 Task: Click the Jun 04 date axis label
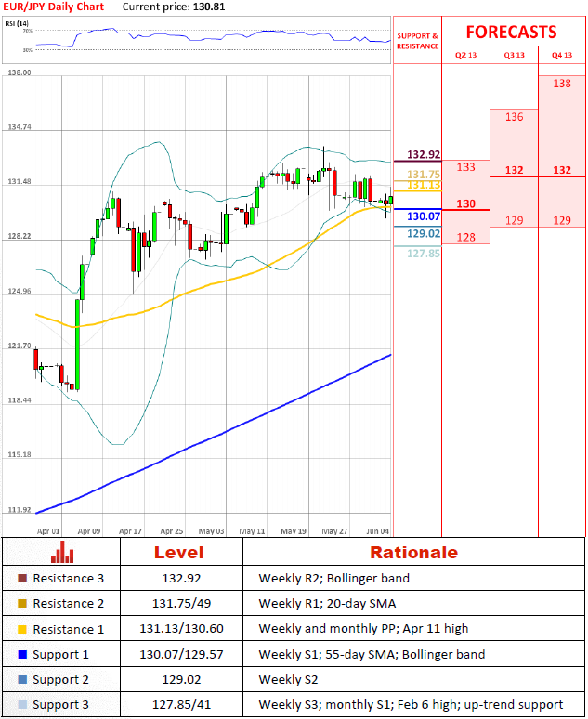pos(377,531)
